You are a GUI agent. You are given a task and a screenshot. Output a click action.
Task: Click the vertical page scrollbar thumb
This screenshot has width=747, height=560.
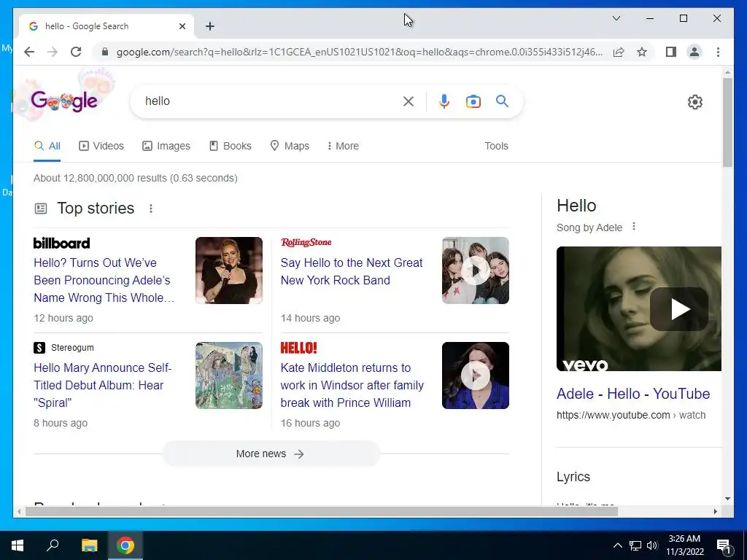pyautogui.click(x=727, y=122)
